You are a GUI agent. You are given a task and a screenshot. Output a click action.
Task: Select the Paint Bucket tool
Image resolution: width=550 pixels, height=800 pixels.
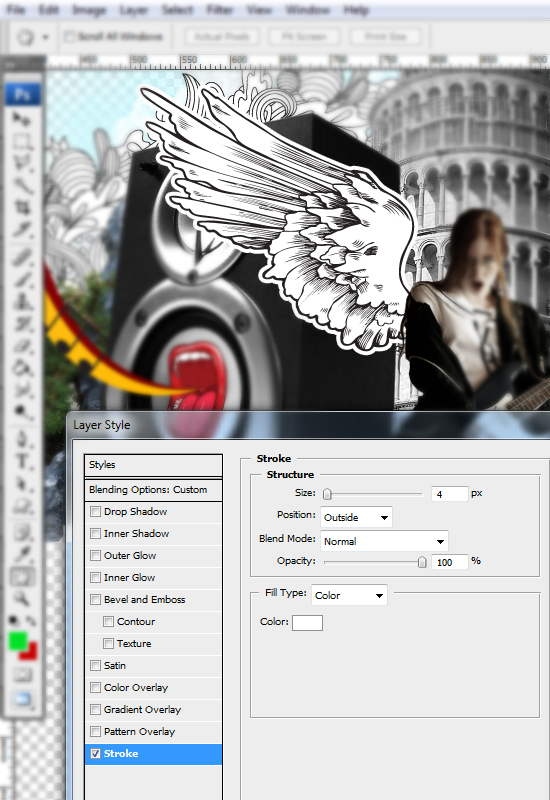click(x=21, y=367)
